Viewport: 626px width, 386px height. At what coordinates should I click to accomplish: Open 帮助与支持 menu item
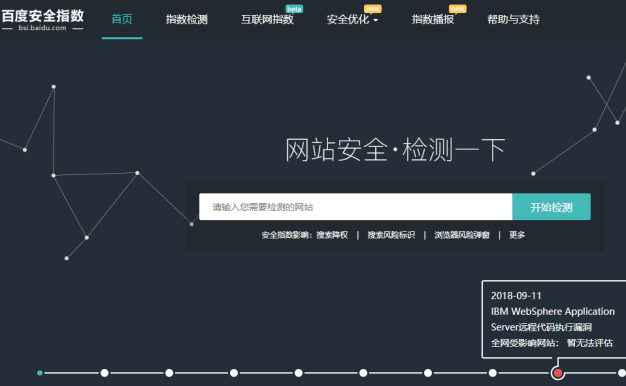tap(513, 19)
